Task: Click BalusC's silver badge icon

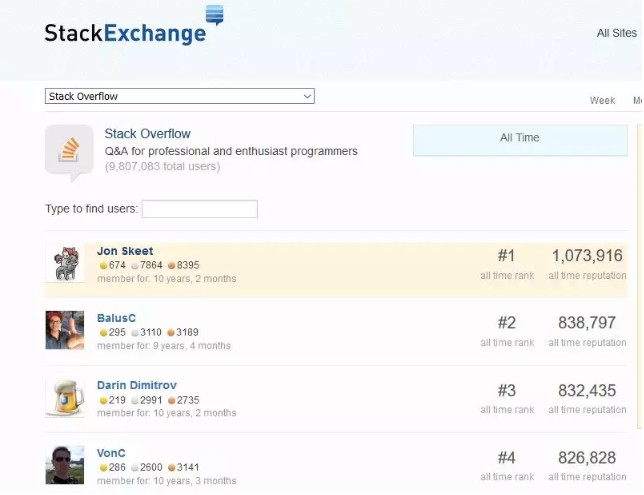Action: (135, 332)
